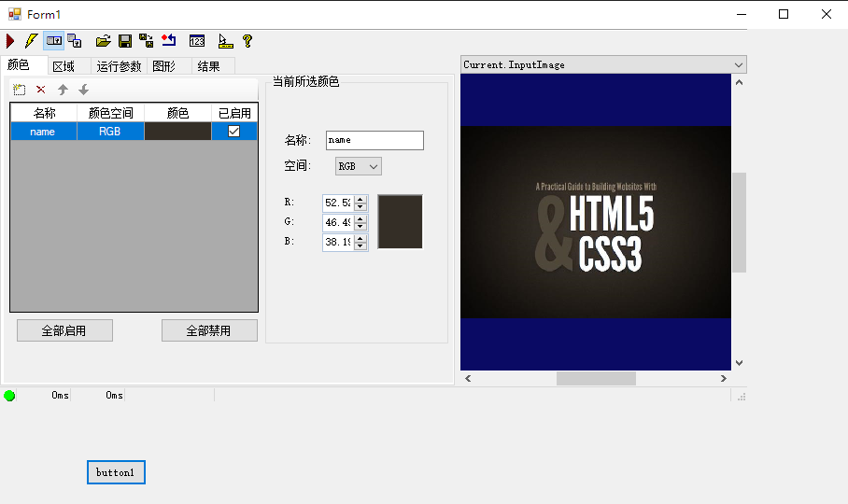
Task: Click the R value input field
Action: (x=338, y=203)
